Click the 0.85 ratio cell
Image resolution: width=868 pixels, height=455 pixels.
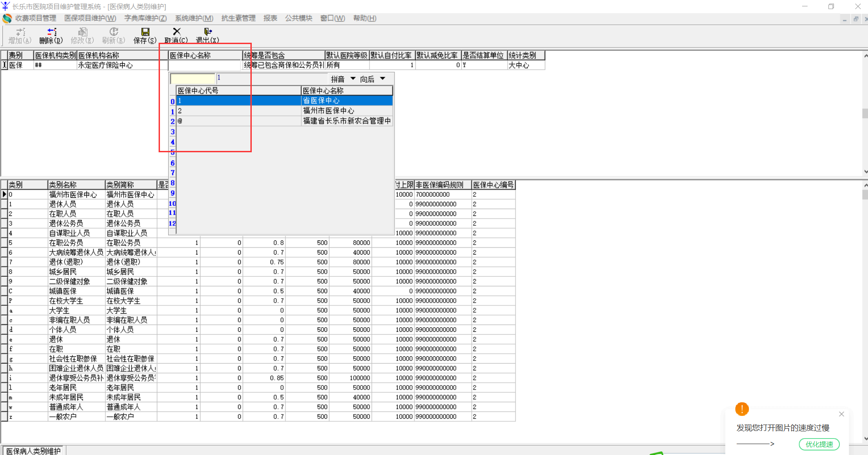coord(264,378)
